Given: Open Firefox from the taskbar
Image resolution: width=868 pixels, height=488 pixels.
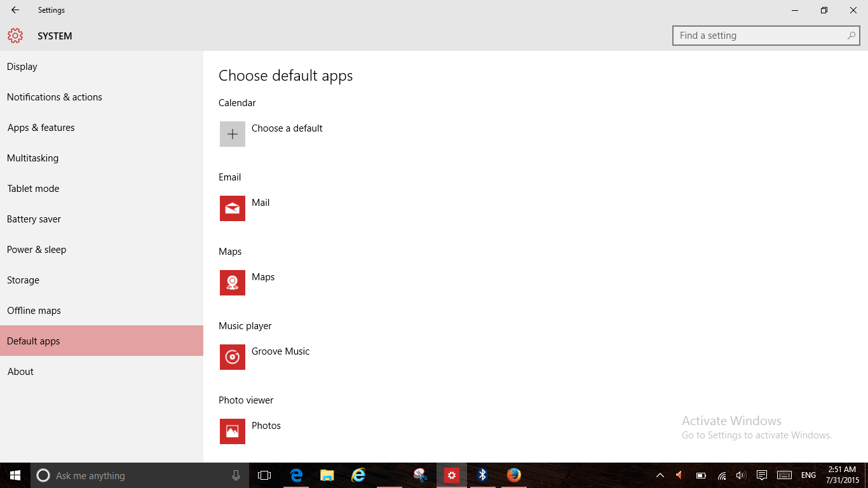Looking at the screenshot, I should 513,475.
